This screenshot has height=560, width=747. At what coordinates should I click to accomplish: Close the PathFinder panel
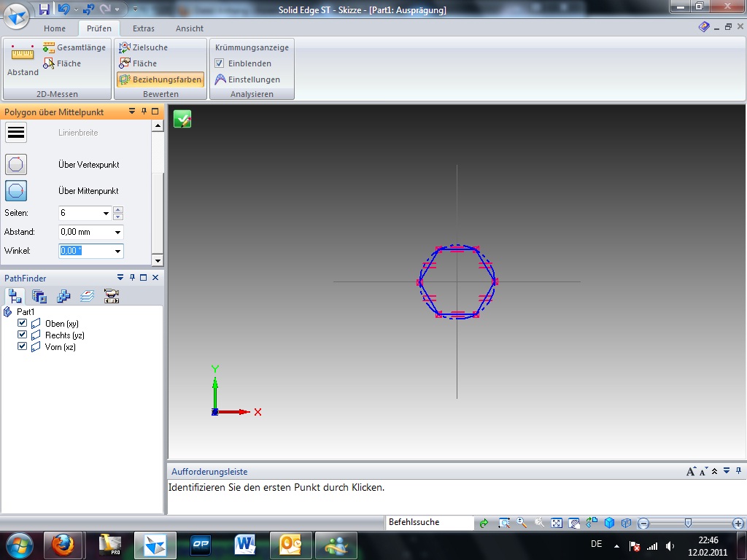155,278
